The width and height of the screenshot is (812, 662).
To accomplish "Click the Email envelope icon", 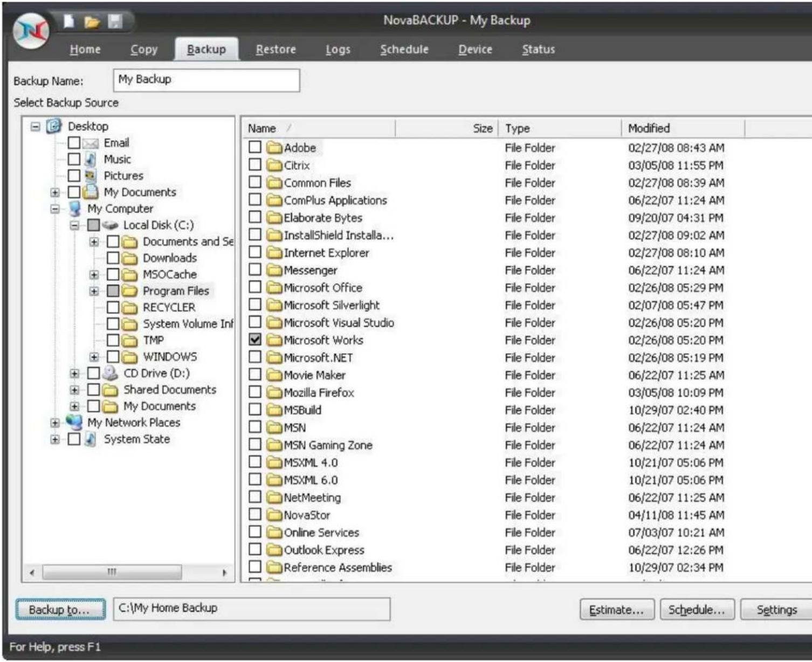I will coord(90,143).
